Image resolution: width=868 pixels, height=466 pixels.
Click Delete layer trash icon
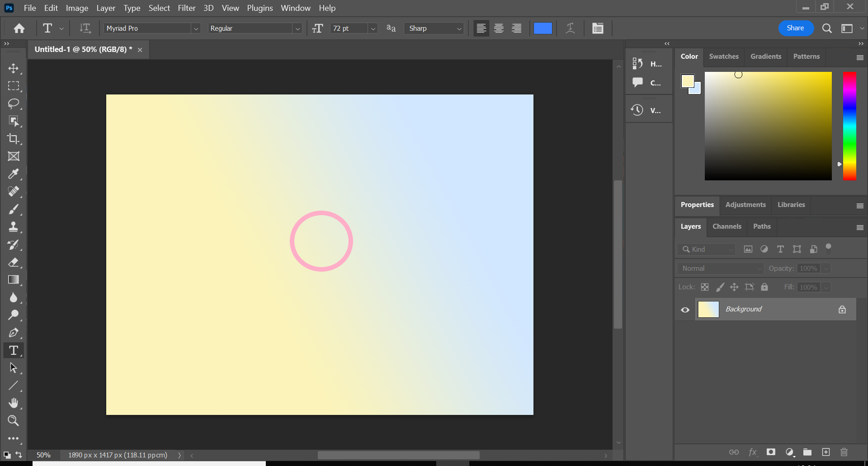point(844,452)
